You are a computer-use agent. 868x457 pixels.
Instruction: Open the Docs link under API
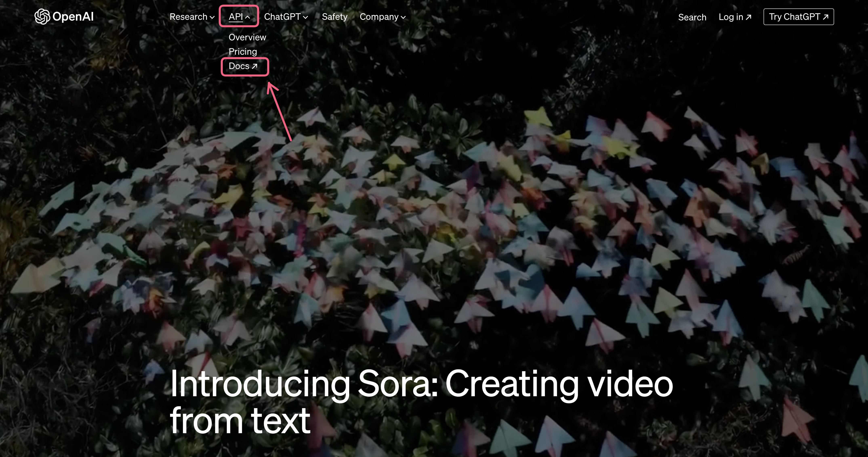click(239, 66)
